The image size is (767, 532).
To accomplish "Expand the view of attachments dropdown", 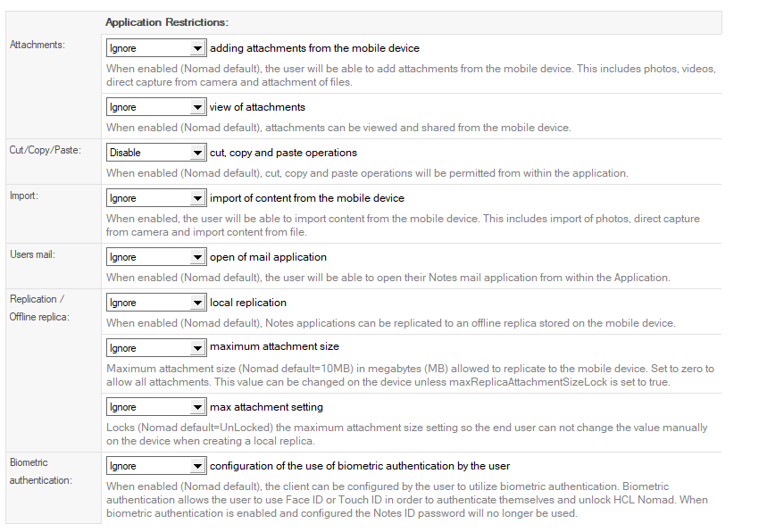I will pos(156,107).
